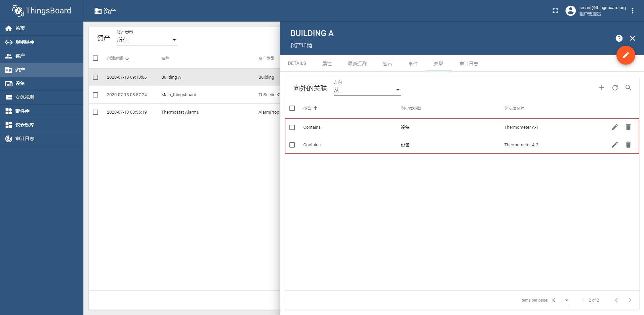Click the orange edit pencil button
The height and width of the screenshot is (315, 644).
(x=626, y=55)
